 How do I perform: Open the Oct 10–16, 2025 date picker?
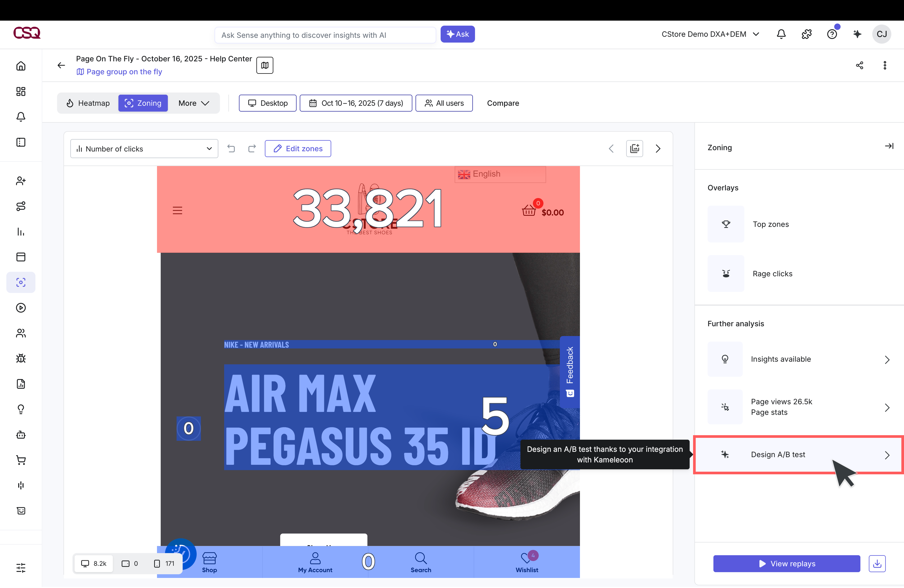point(356,103)
